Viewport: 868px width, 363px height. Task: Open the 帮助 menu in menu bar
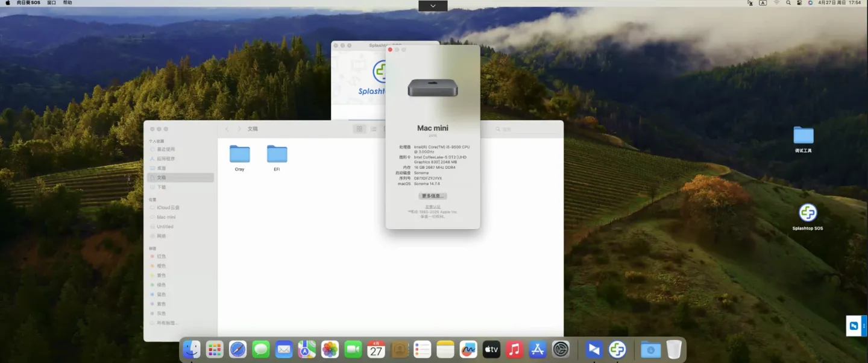[x=68, y=3]
